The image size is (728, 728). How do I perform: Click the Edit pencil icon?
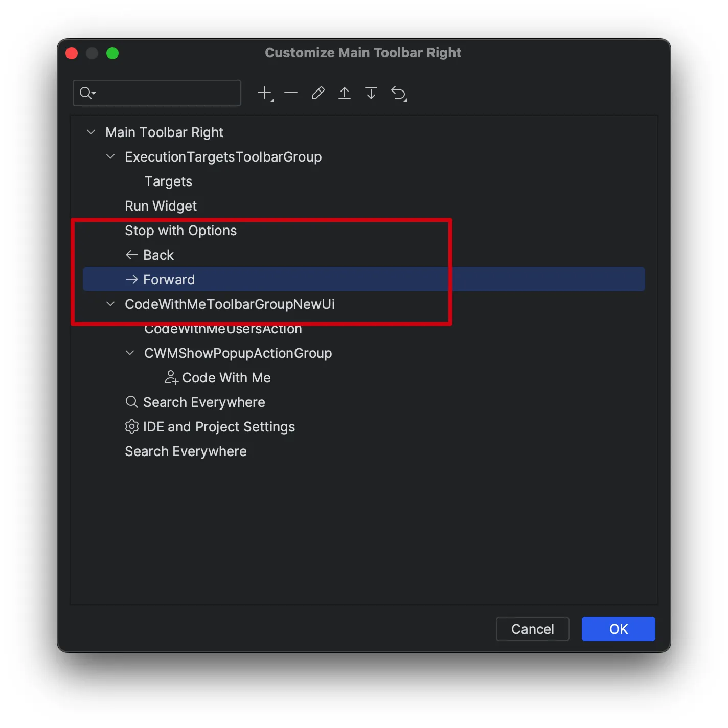coord(318,93)
